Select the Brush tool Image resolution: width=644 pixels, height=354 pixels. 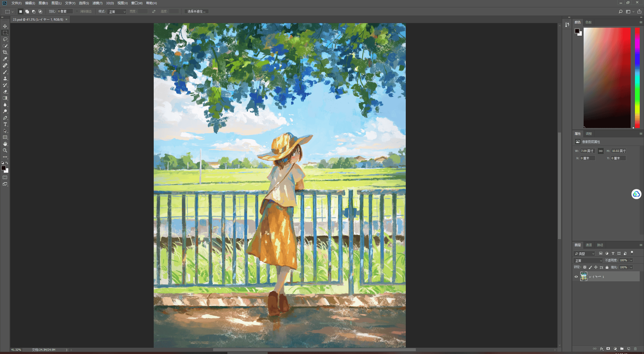[5, 72]
